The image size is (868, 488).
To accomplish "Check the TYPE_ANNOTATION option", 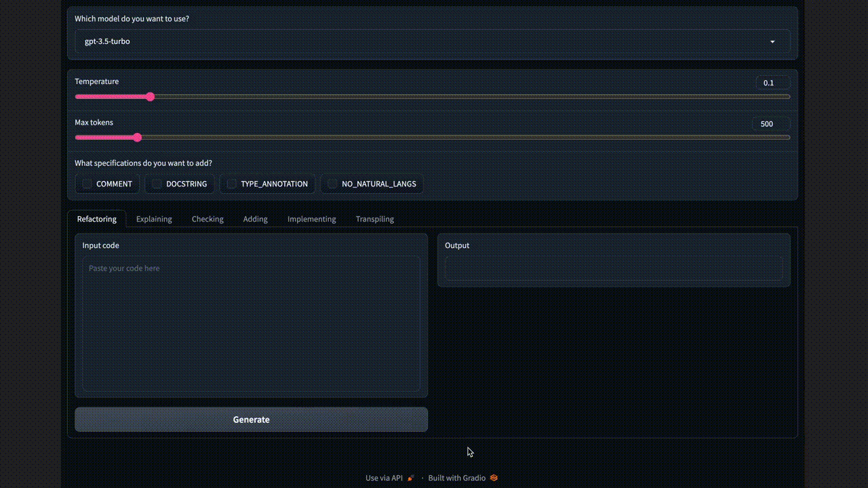I will pyautogui.click(x=231, y=184).
